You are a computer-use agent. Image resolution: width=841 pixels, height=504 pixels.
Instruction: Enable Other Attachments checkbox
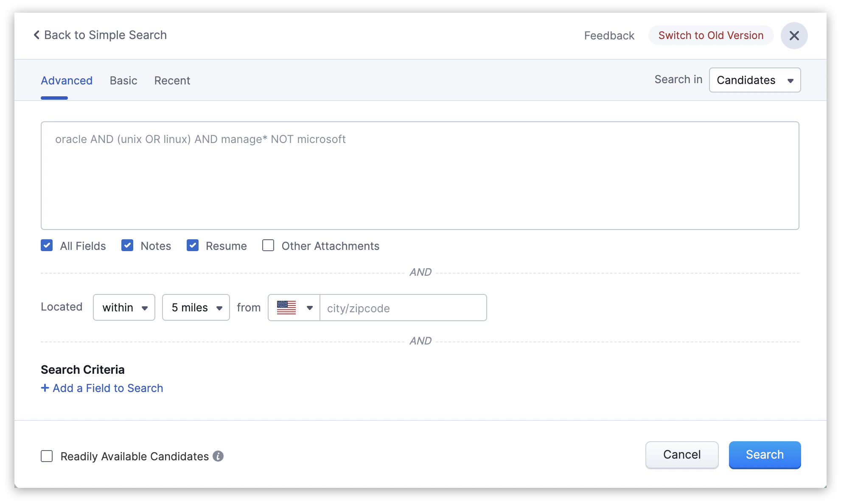268,246
